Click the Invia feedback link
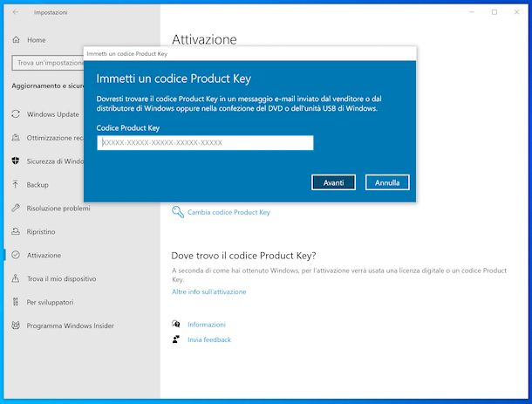 (x=209, y=339)
